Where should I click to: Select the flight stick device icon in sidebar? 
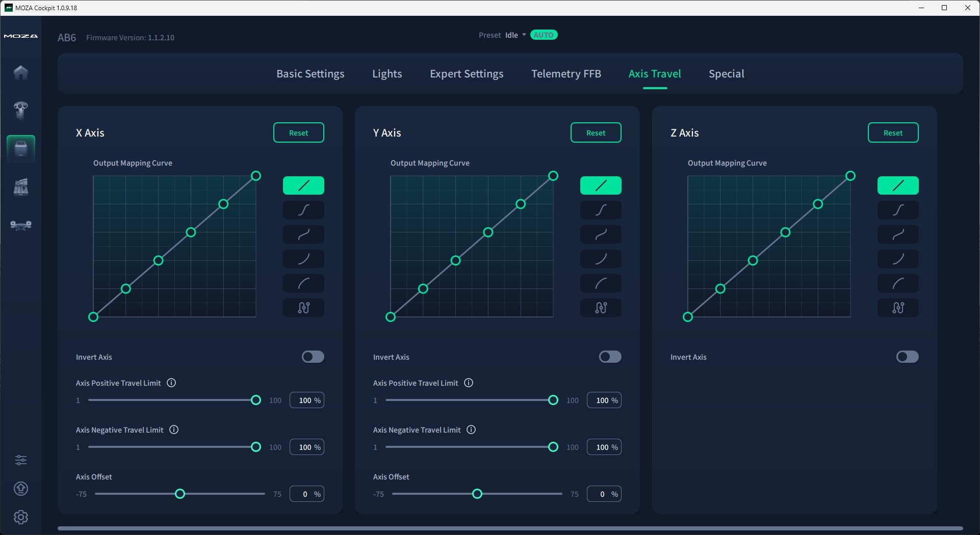click(20, 110)
